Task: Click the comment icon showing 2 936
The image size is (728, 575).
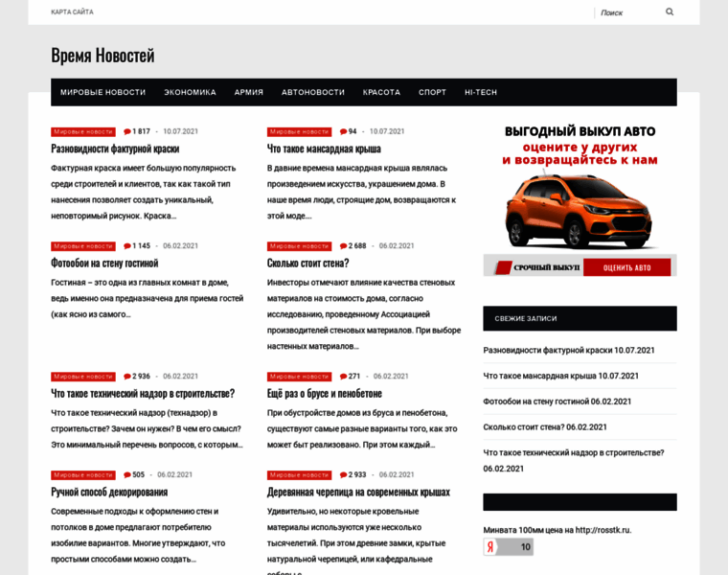Action: click(127, 377)
